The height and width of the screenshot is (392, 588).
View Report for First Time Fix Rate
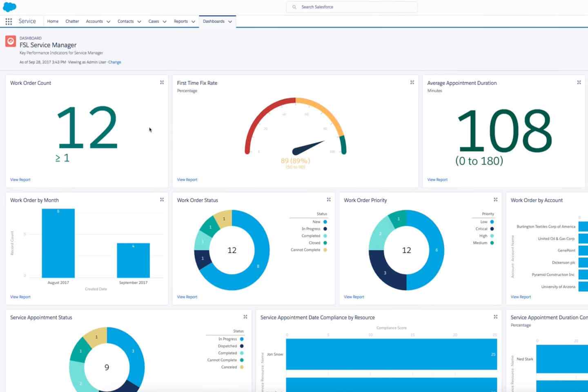pos(187,180)
